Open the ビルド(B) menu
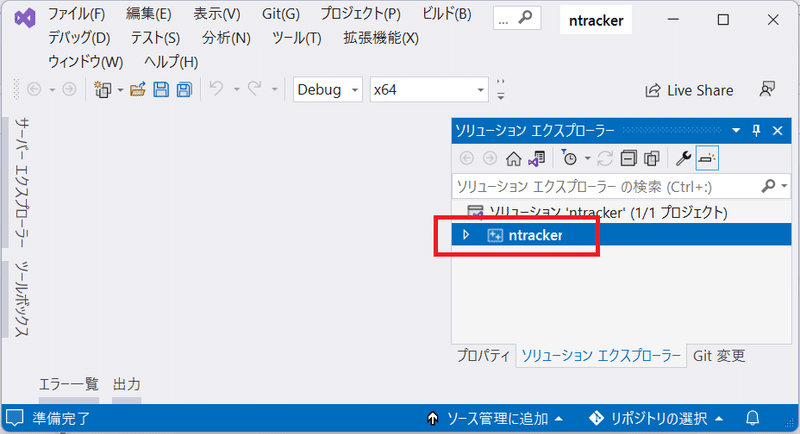The image size is (800, 434). 446,14
